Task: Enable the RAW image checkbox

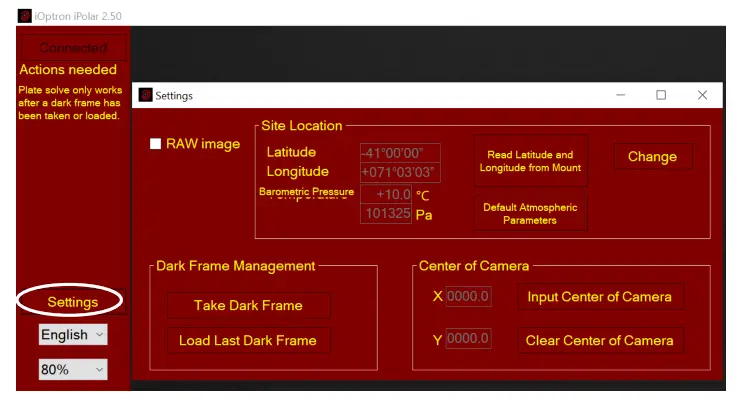Action: pos(156,144)
